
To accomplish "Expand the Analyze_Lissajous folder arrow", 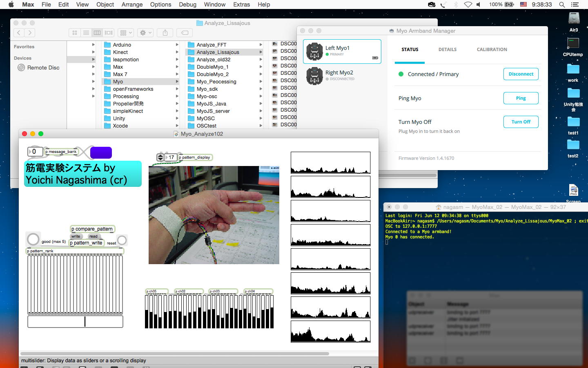I will click(x=261, y=52).
